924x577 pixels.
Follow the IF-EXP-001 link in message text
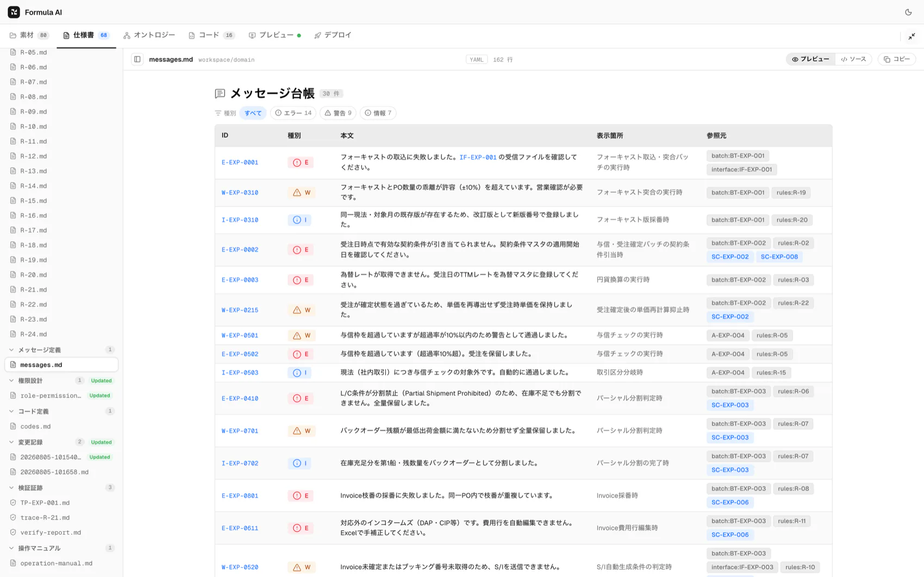[x=478, y=157]
